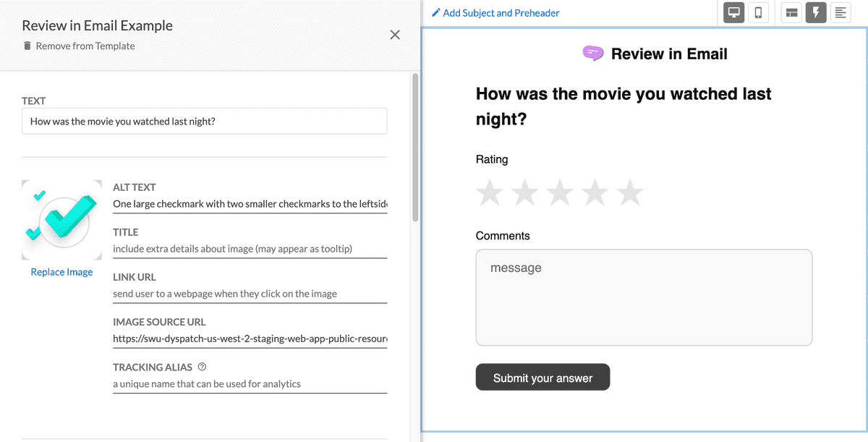Focus the Tracking Alias field
The height and width of the screenshot is (442, 868).
[x=250, y=383]
